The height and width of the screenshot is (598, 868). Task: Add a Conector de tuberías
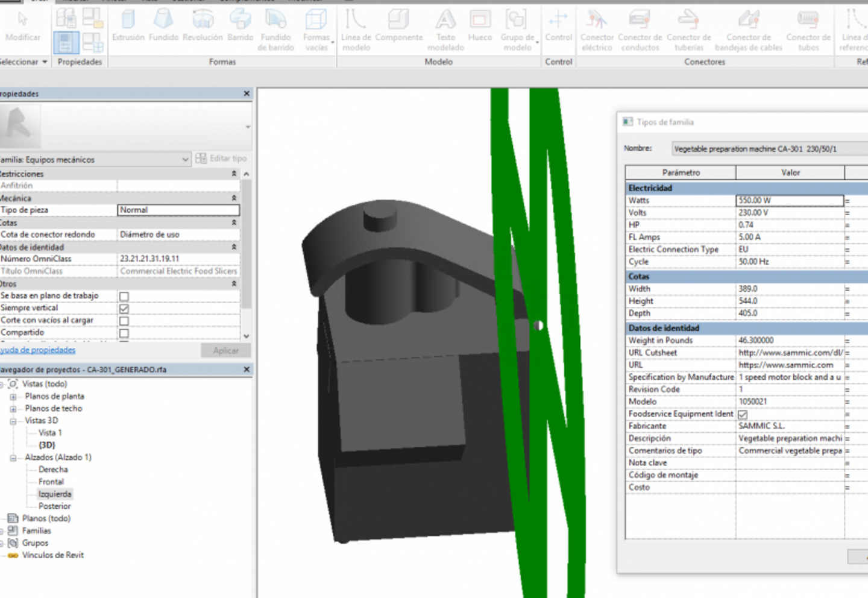click(x=690, y=30)
